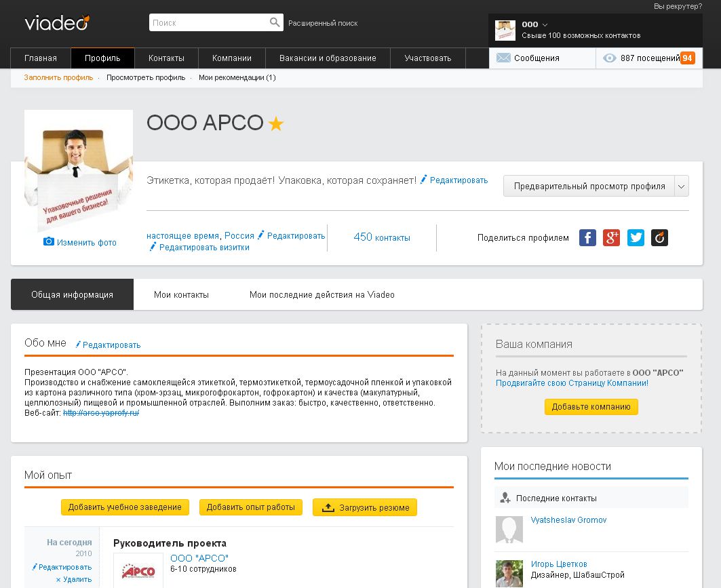Click the account avatar in the header
This screenshot has height=588, width=721.
coord(505,31)
